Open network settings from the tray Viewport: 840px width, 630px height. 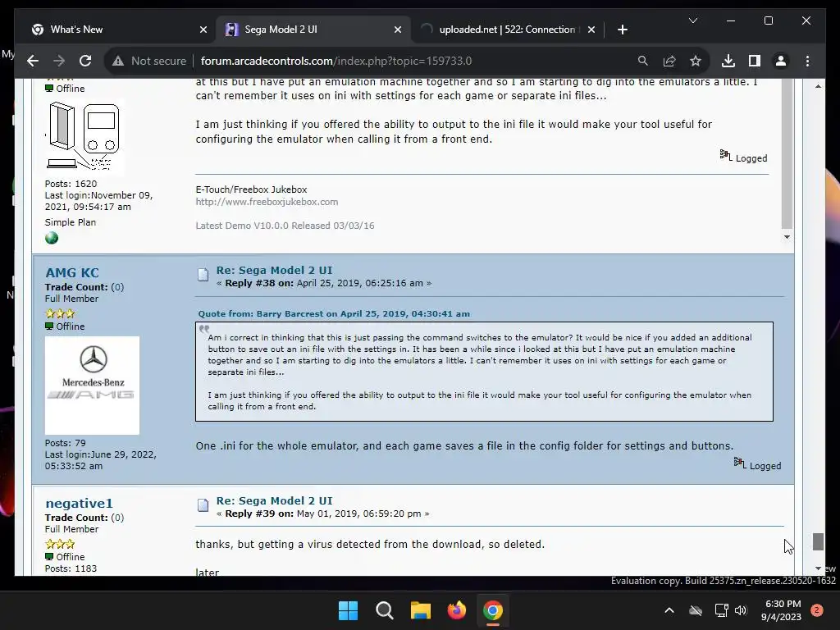721,610
